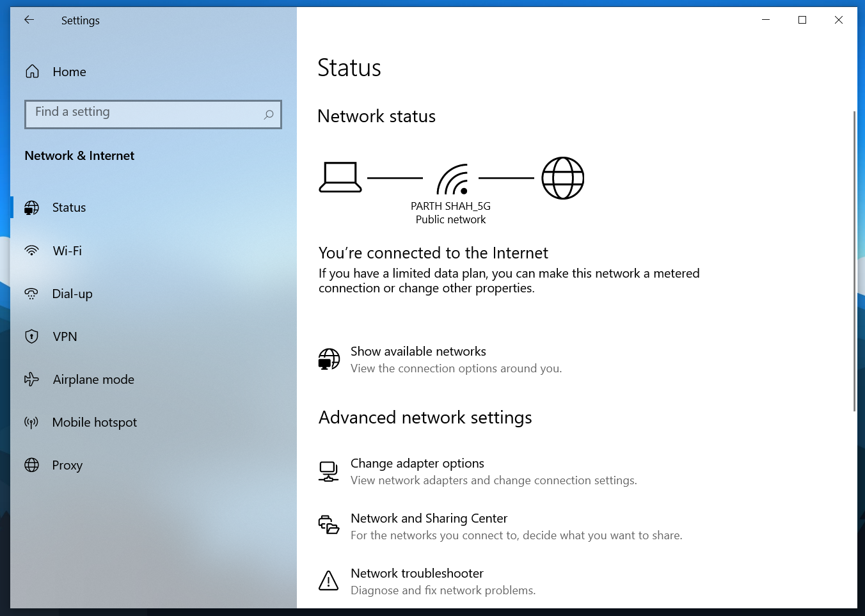Image resolution: width=865 pixels, height=616 pixels.
Task: Click the Show available networks monitor icon
Action: click(328, 359)
